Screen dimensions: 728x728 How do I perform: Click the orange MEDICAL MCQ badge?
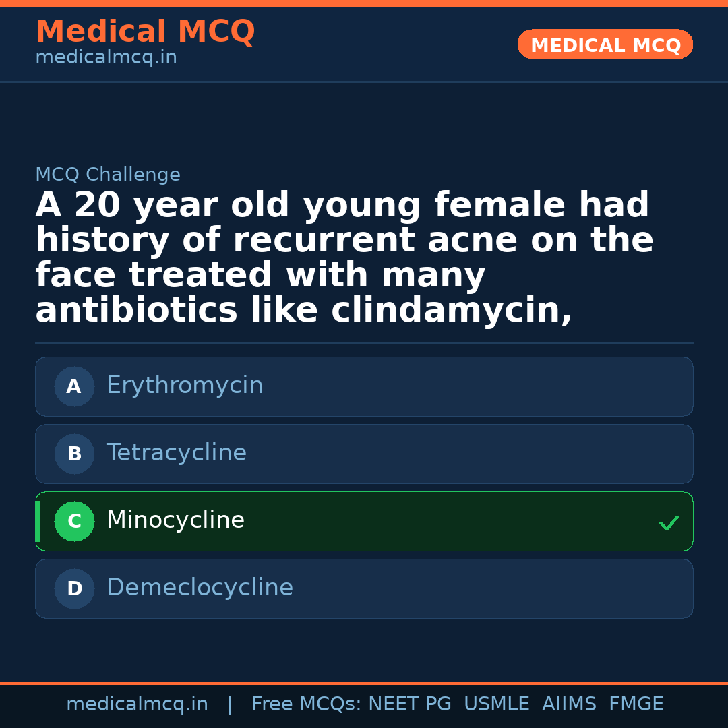click(605, 45)
